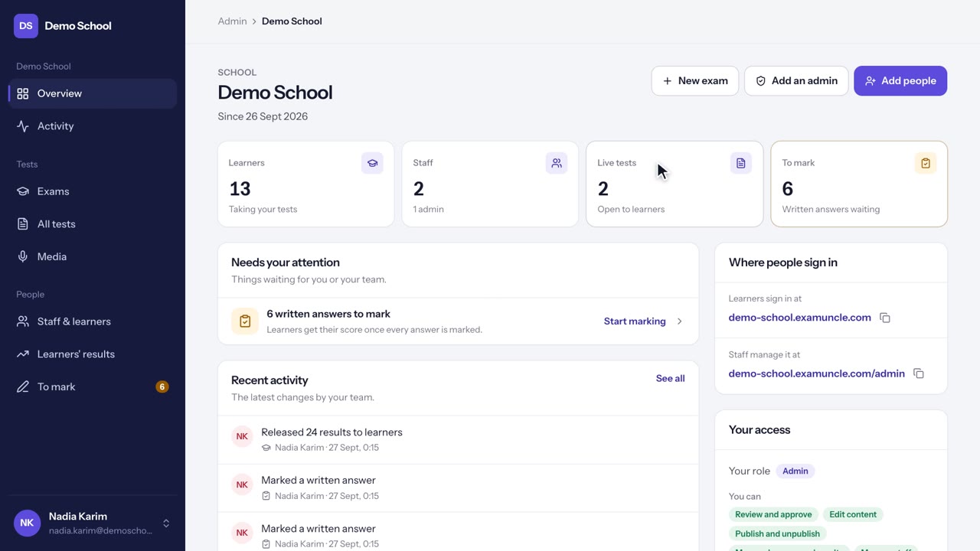Click the Since 26 Sept 2026 text
The image size is (980, 551).
coord(263,116)
